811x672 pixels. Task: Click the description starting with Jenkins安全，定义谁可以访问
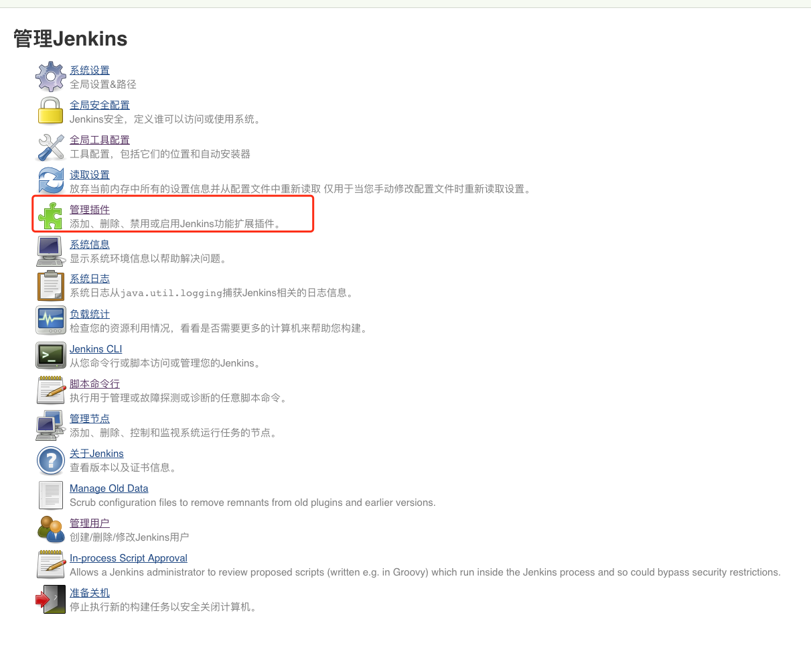(x=165, y=119)
